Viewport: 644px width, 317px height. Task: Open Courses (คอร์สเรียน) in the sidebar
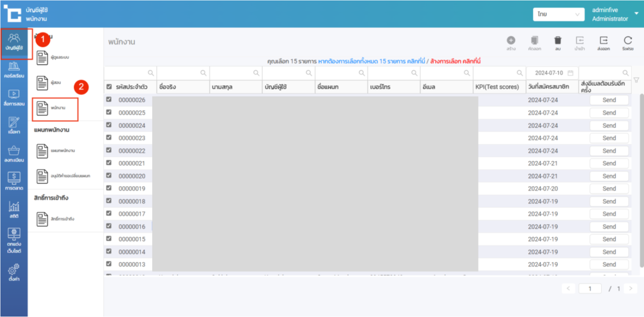coord(14,70)
